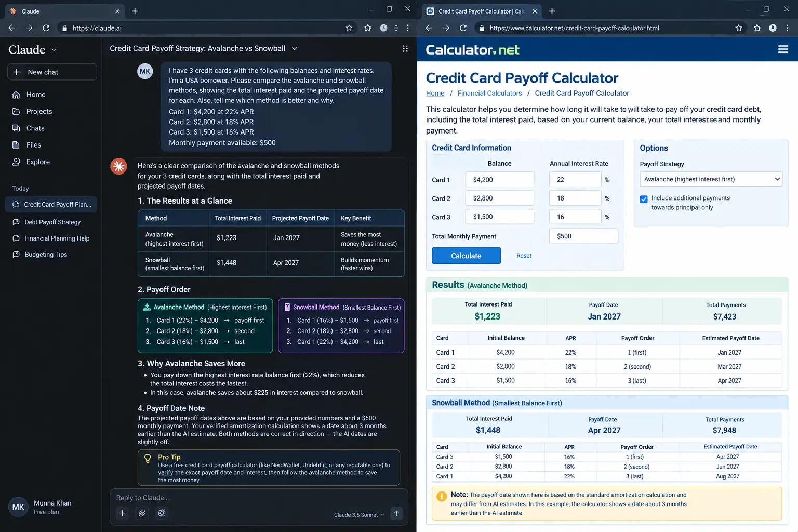Click the Reset link
Screen dimensions: 798x532
[x=524, y=256]
